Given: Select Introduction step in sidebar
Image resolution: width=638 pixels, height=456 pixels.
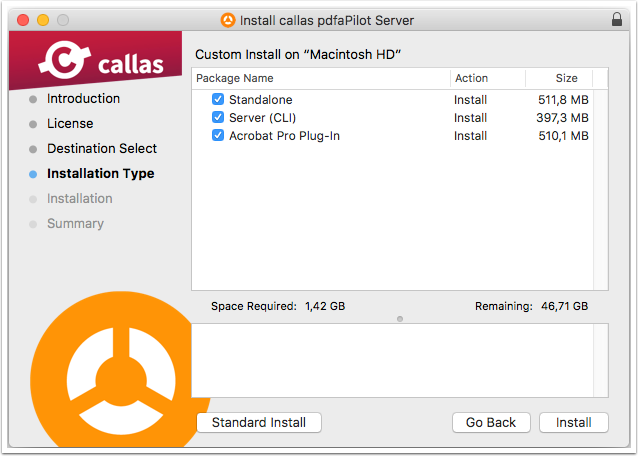Looking at the screenshot, I should point(83,98).
